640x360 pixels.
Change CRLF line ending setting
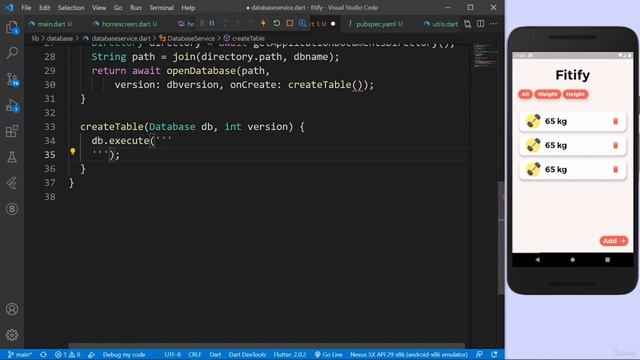tap(195, 355)
